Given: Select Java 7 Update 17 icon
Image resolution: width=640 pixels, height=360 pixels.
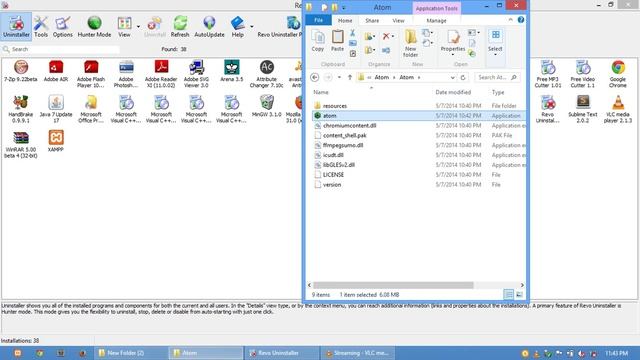Looking at the screenshot, I should (x=56, y=109).
